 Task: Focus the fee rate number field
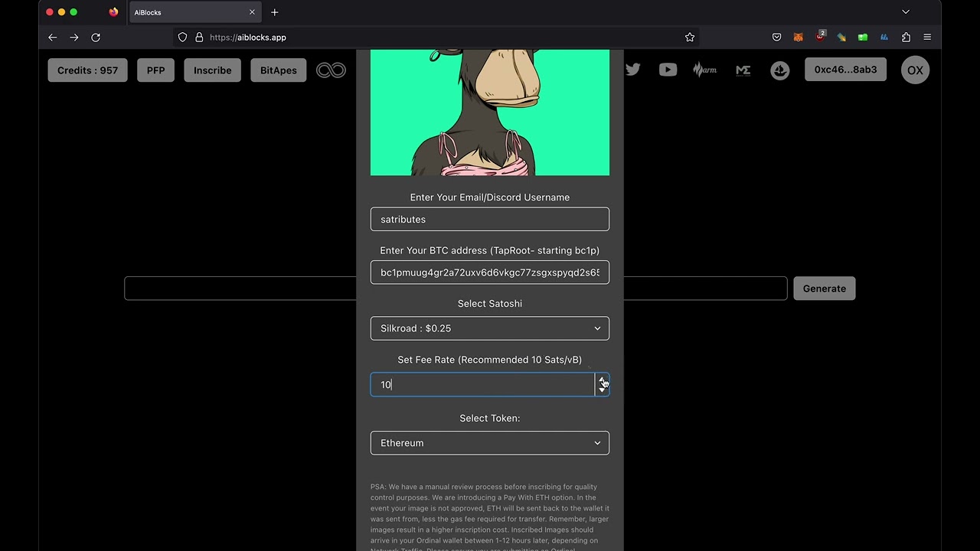[482, 385]
